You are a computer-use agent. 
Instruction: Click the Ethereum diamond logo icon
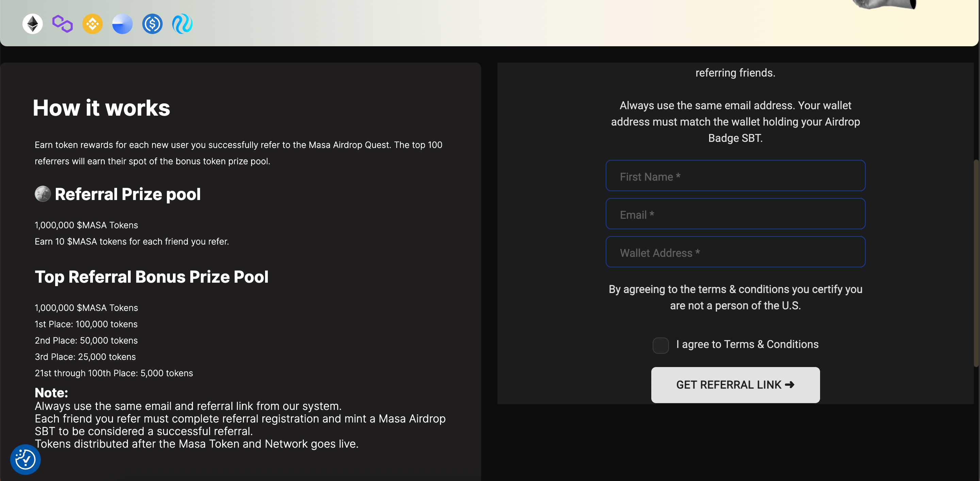coord(32,24)
